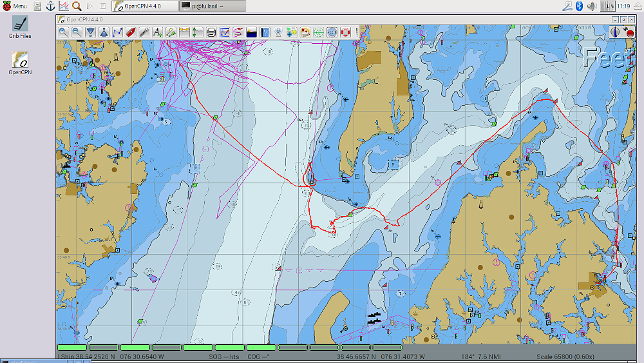Open the settings wrench options
This screenshot has width=644, height=363.
click(144, 32)
